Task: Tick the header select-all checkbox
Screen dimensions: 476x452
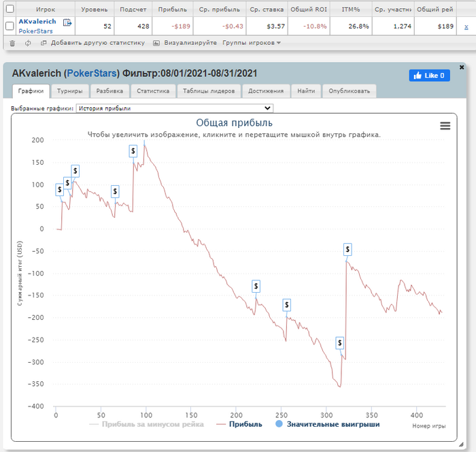Action: (x=10, y=9)
